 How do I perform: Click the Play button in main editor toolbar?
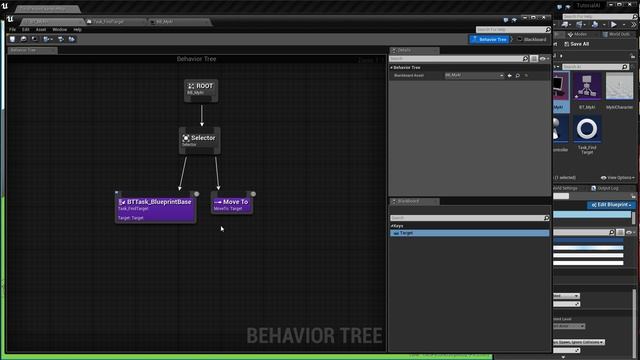tap(613, 25)
